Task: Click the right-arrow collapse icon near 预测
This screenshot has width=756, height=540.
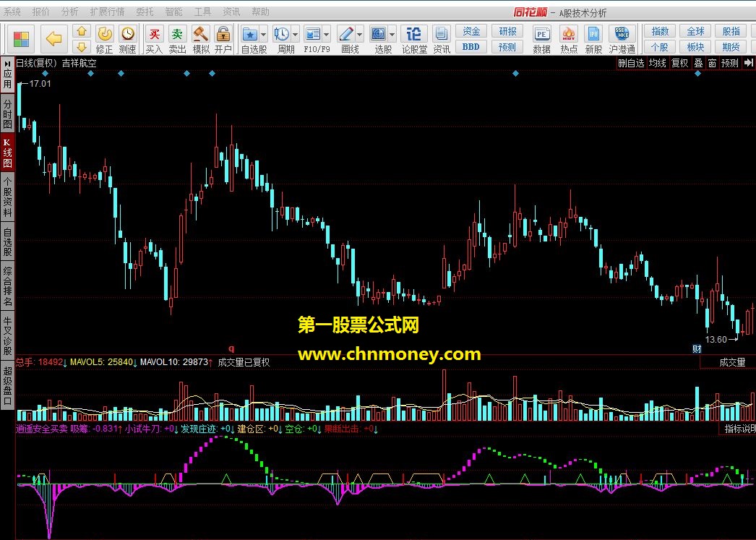Action: 748,63
